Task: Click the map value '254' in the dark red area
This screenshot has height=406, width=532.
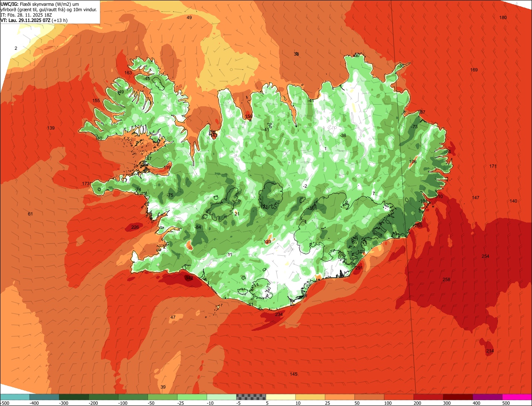Action: pyautogui.click(x=485, y=256)
